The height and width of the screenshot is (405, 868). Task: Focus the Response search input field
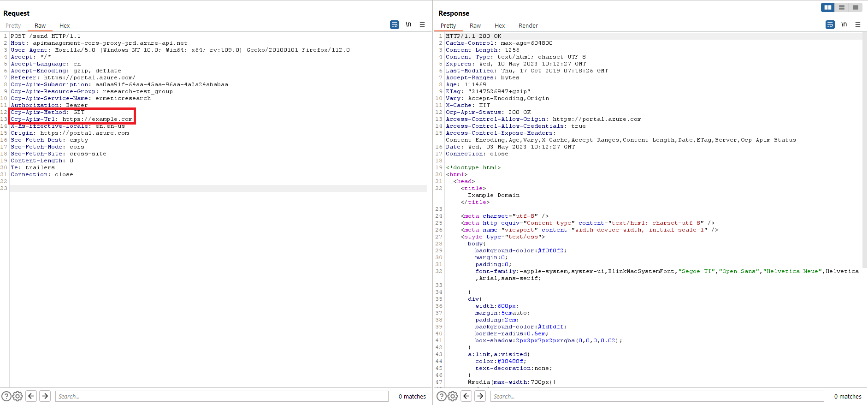click(657, 396)
